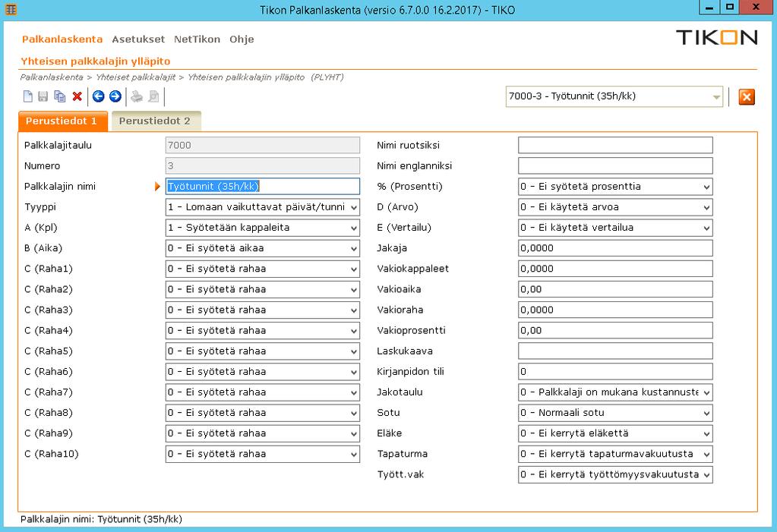Go to next record with right arrow
The width and height of the screenshot is (777, 532).
click(x=115, y=96)
